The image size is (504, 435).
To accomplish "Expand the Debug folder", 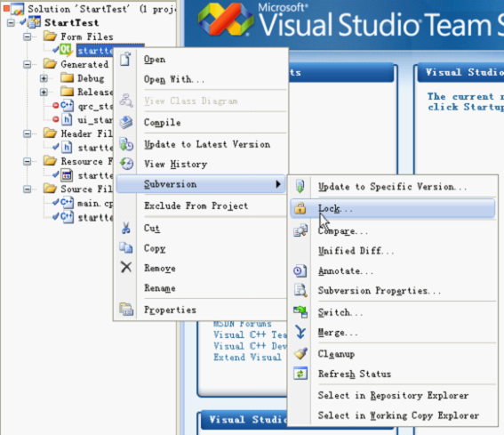I will click(x=44, y=78).
